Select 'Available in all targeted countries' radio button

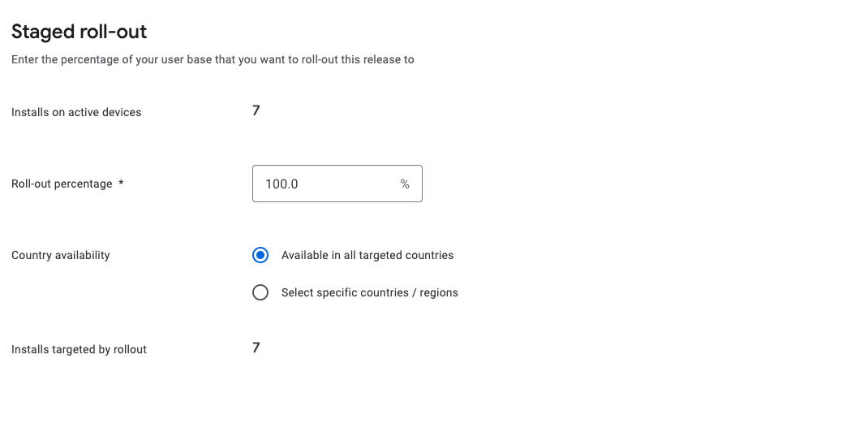tap(260, 255)
